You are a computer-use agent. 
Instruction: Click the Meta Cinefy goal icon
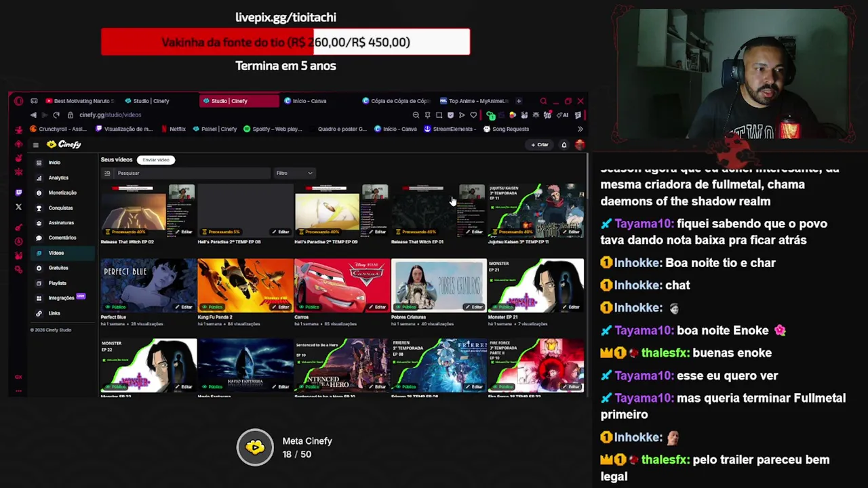255,447
